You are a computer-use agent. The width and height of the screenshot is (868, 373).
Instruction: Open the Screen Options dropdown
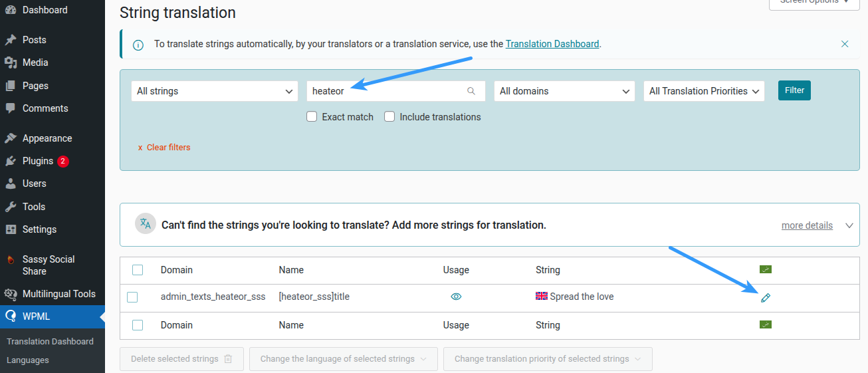tap(815, 3)
